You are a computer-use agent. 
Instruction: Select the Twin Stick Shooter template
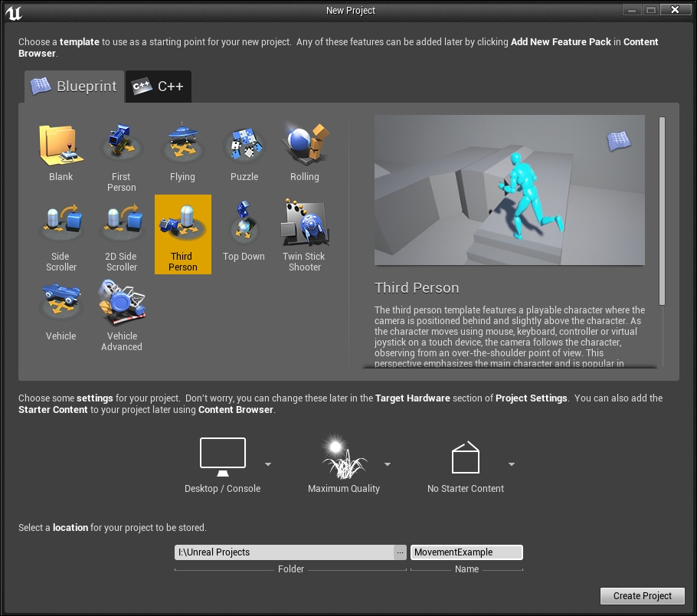(305, 234)
